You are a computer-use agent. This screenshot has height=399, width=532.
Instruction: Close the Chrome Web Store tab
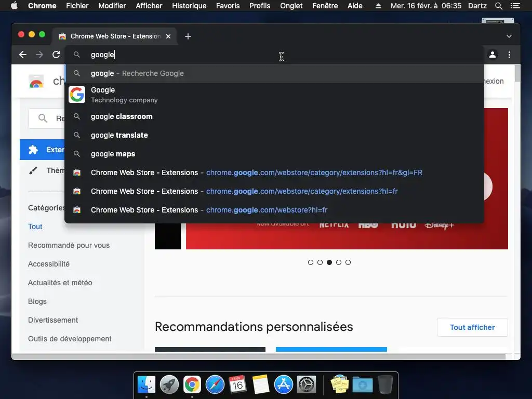(168, 36)
